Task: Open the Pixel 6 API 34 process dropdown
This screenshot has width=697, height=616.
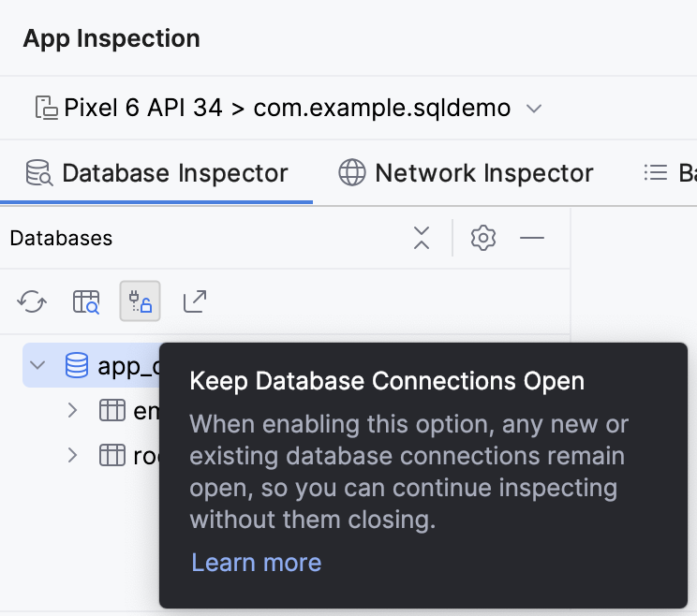Action: 289,109
